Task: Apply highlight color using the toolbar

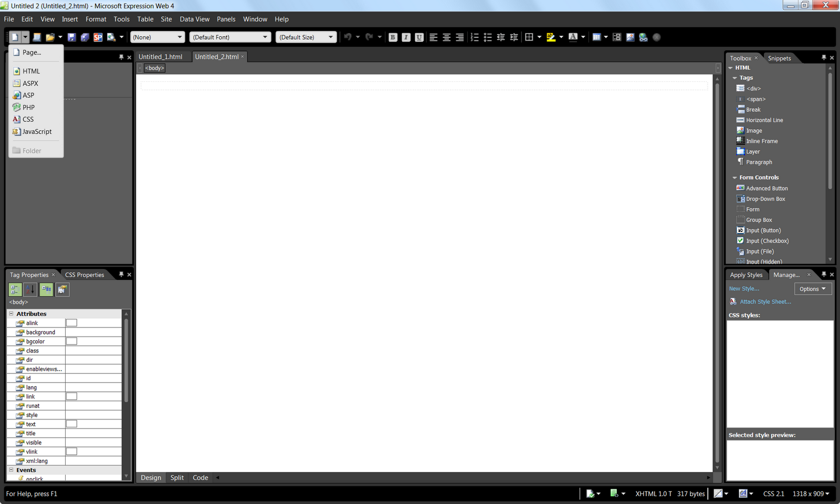Action: [x=551, y=37]
